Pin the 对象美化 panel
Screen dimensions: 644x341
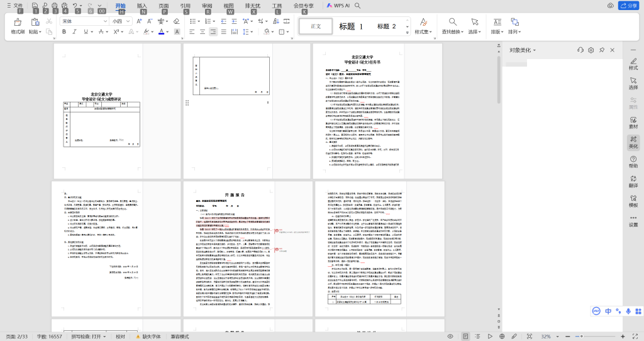coord(601,50)
